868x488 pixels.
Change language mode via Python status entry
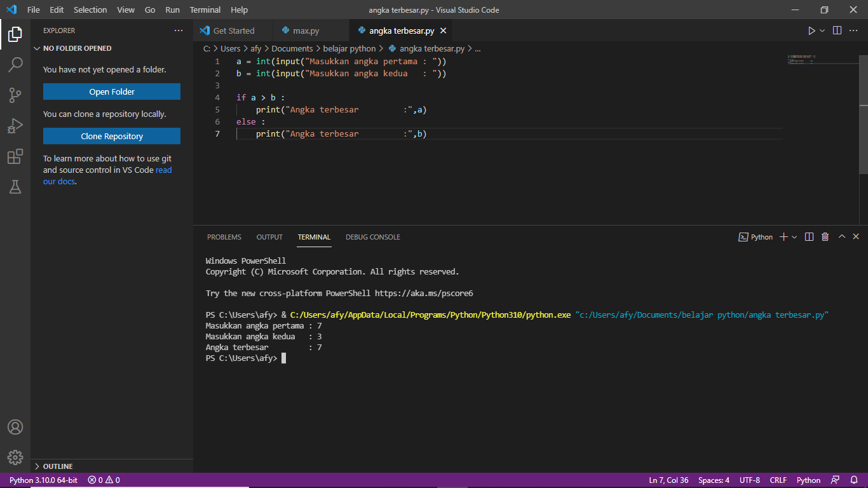(x=809, y=480)
